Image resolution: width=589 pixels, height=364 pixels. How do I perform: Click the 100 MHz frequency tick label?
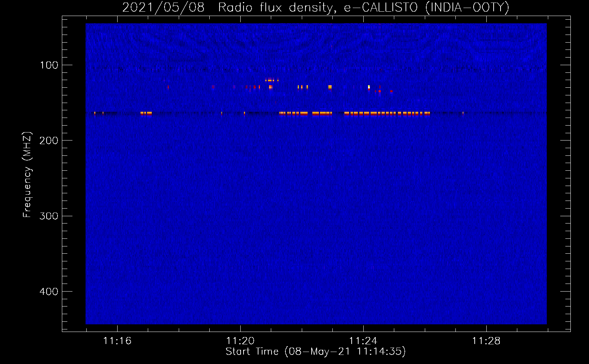pos(49,65)
